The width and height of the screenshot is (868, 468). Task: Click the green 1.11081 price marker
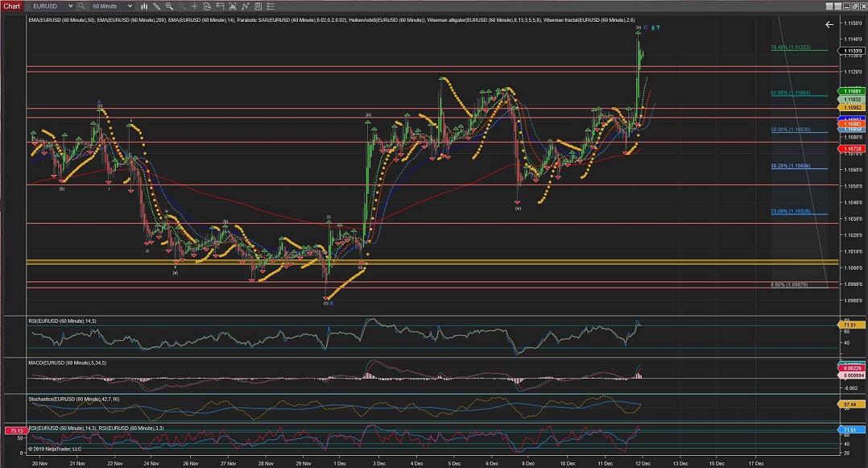click(x=852, y=91)
